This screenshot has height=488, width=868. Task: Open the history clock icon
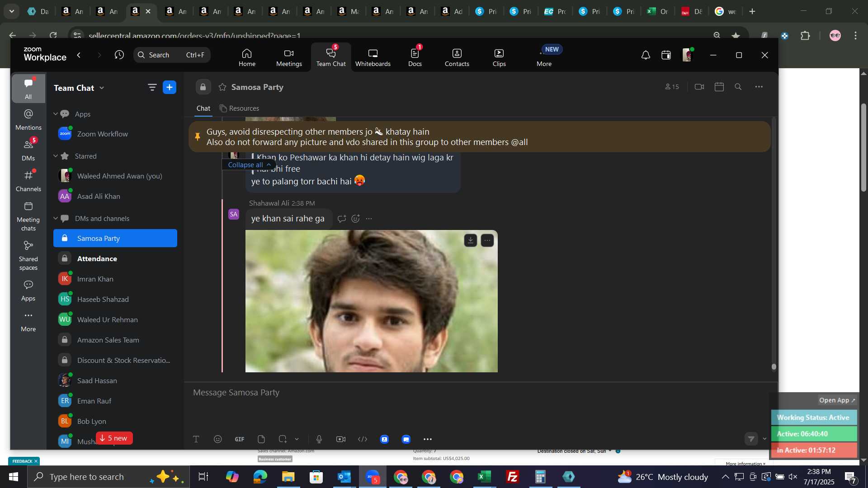(119, 55)
